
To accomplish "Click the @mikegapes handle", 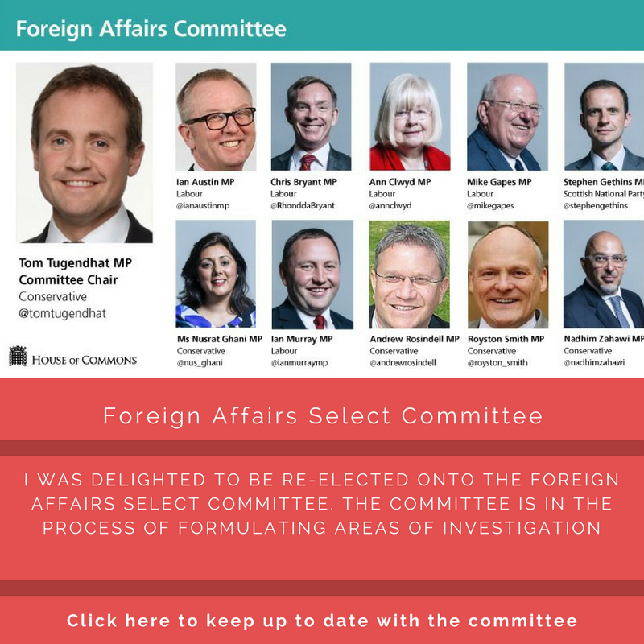I will [490, 206].
